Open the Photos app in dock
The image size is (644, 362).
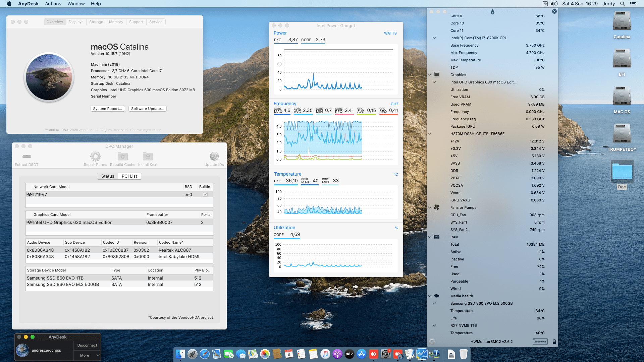click(x=265, y=354)
